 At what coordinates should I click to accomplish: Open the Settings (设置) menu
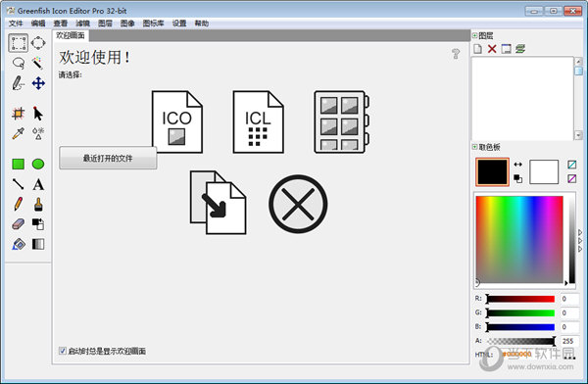pyautogui.click(x=179, y=24)
